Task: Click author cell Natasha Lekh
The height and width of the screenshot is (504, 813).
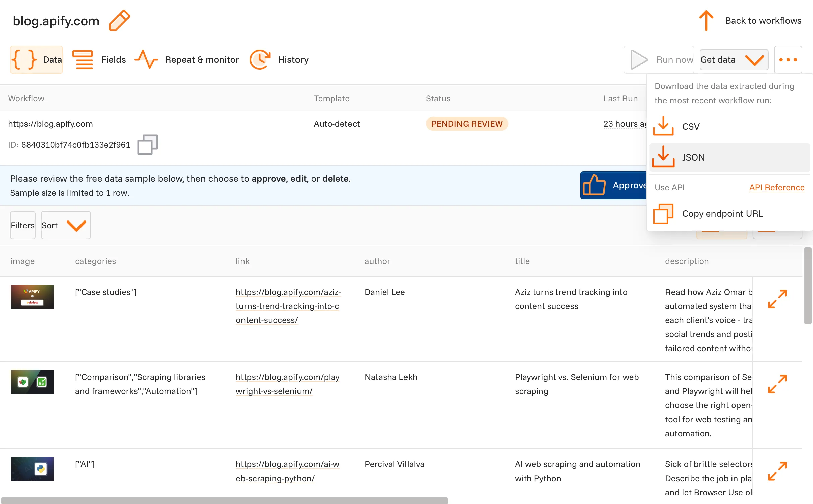Action: (391, 377)
